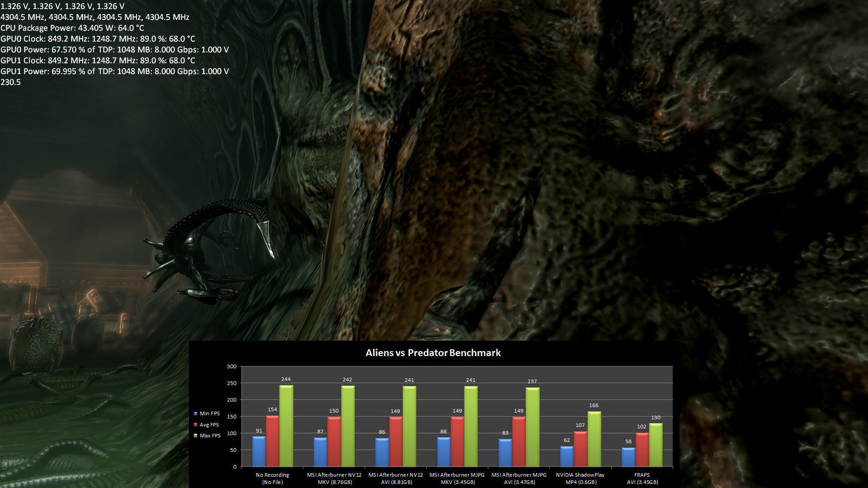The height and width of the screenshot is (488, 868).
Task: Click the green Max FPS bar for No Recording
Action: pyautogui.click(x=286, y=426)
